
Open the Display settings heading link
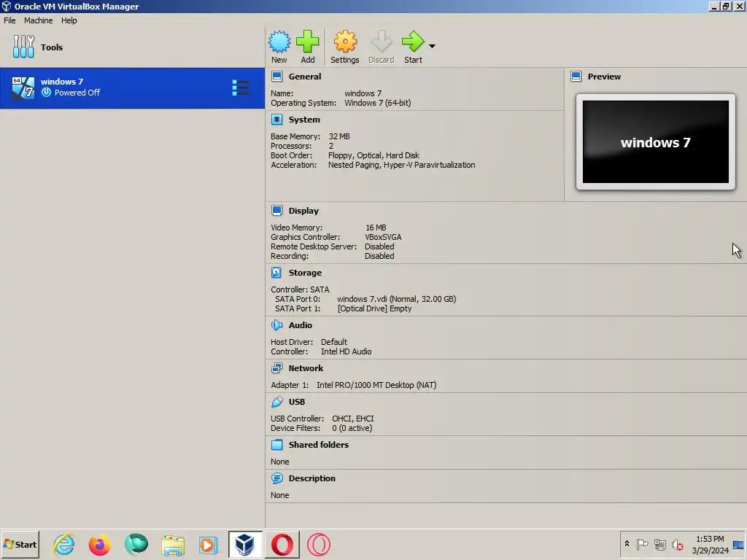tap(303, 211)
